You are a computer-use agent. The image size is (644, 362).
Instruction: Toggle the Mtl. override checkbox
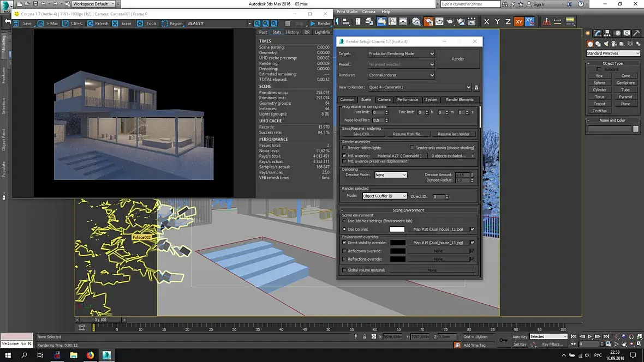coord(344,156)
